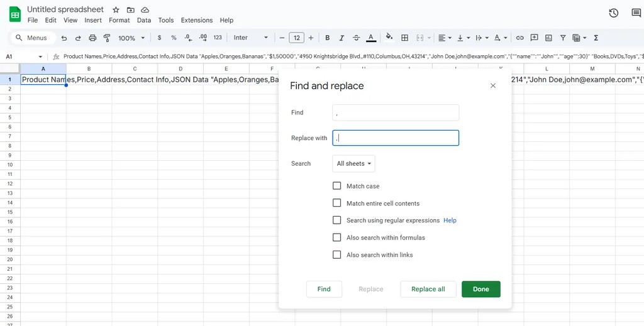Open the Extensions menu
Viewport: 644px width, 326px height.
pyautogui.click(x=197, y=20)
